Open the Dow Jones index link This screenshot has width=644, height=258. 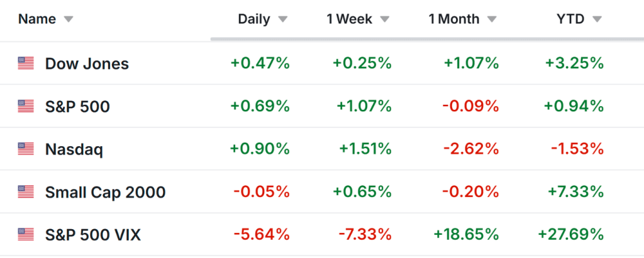click(x=87, y=63)
